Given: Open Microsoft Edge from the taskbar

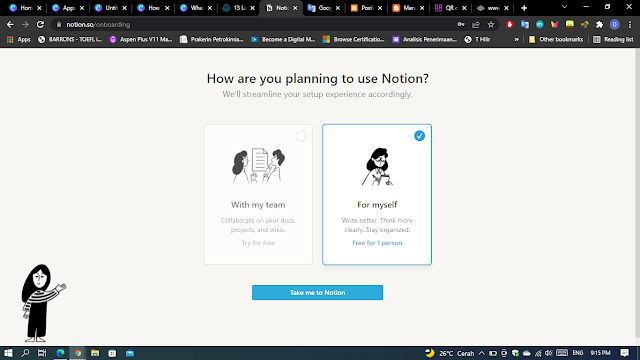Looking at the screenshot, I should pos(60,353).
